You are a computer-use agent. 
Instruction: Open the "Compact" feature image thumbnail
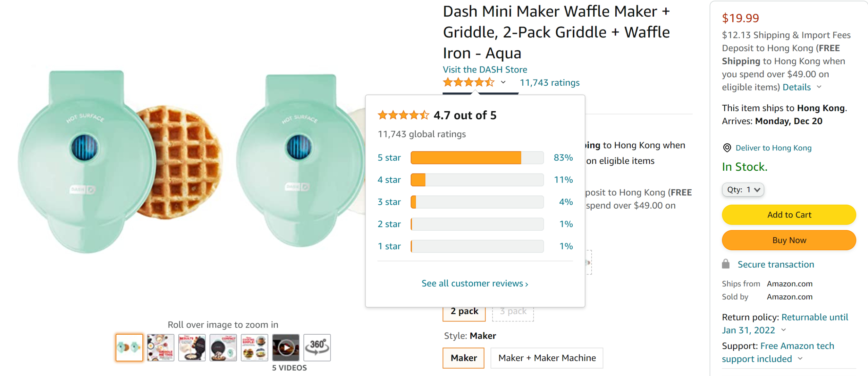pyautogui.click(x=223, y=347)
